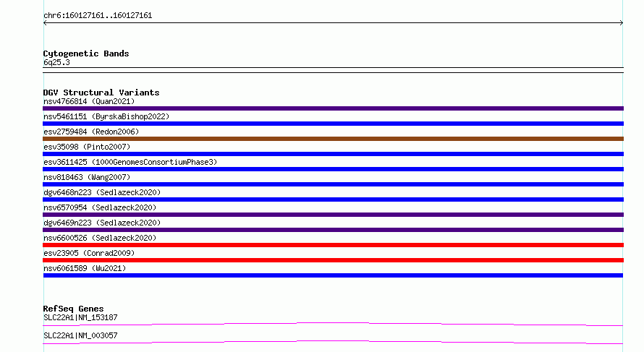644x352 pixels.
Task: Click the blue bar under dgv6468n223
Action: click(333, 199)
